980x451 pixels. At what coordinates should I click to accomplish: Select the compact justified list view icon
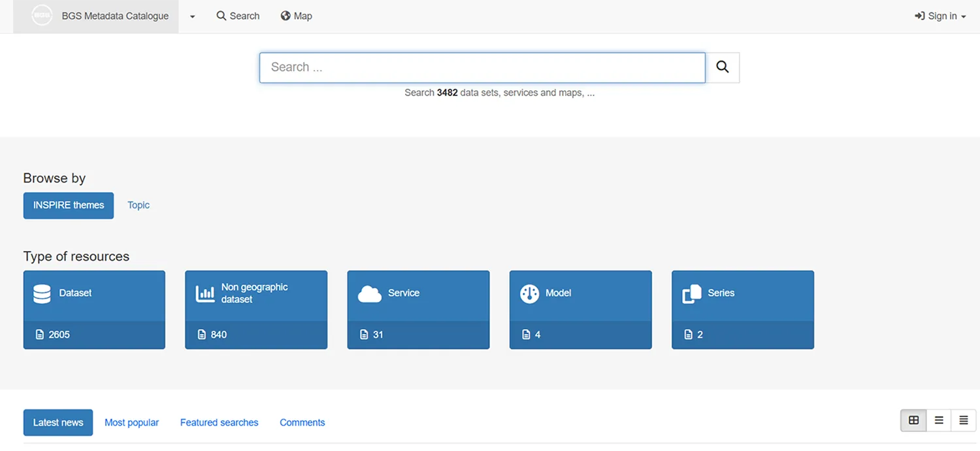click(964, 420)
